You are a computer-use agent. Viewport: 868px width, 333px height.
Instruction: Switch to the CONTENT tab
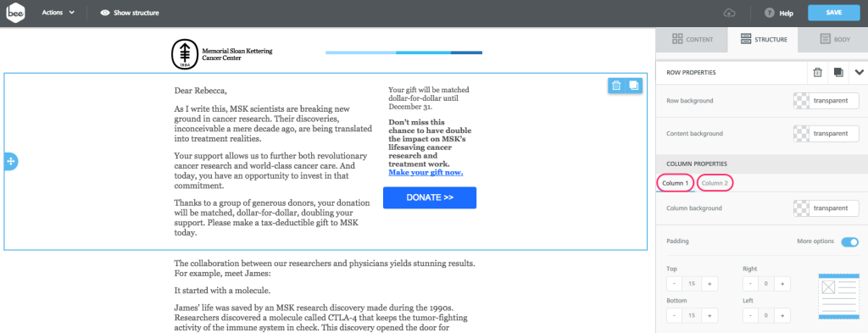pyautogui.click(x=692, y=39)
